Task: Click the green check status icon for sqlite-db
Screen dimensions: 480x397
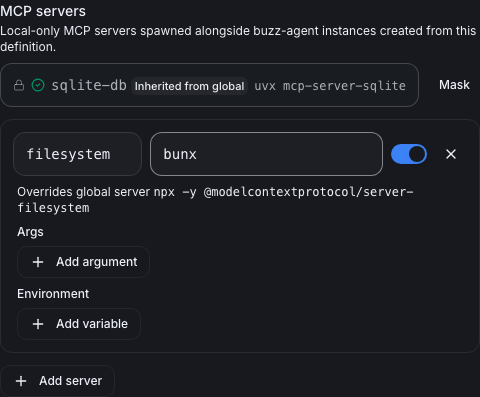Action: click(x=38, y=85)
